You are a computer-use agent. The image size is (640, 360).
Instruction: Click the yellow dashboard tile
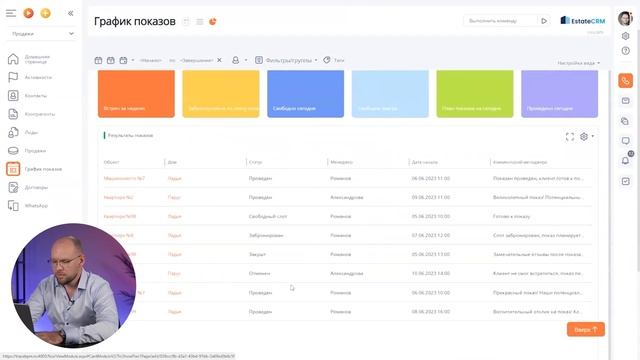pyautogui.click(x=221, y=94)
